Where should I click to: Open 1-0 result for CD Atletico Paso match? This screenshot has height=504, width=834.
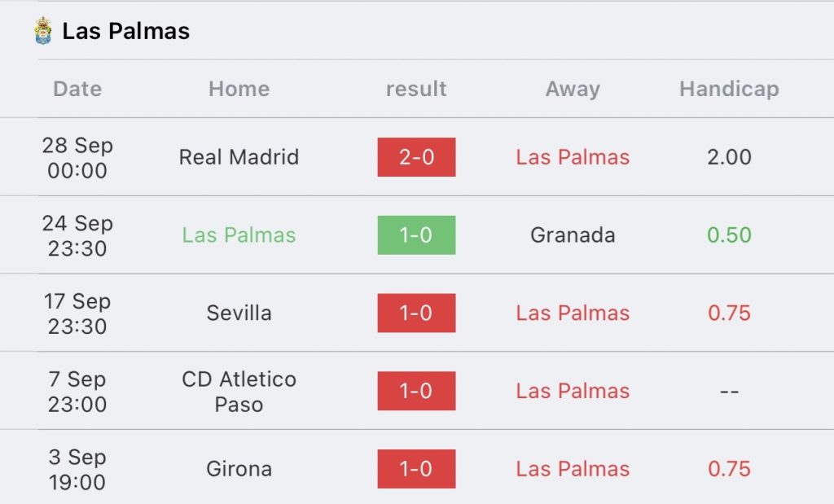click(x=416, y=391)
